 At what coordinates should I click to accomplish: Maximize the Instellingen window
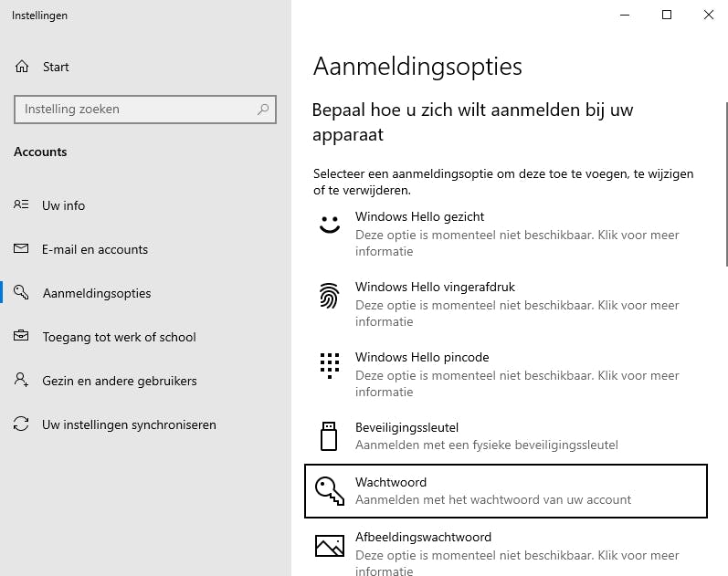(667, 15)
